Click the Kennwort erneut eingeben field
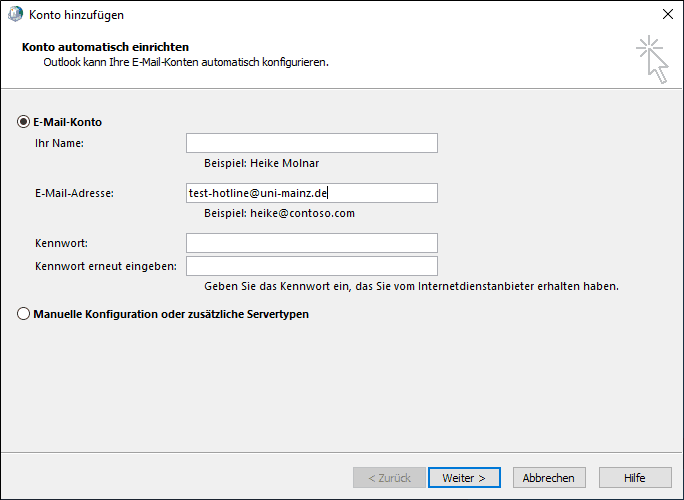Screen dimensions: 684x500 (311, 266)
